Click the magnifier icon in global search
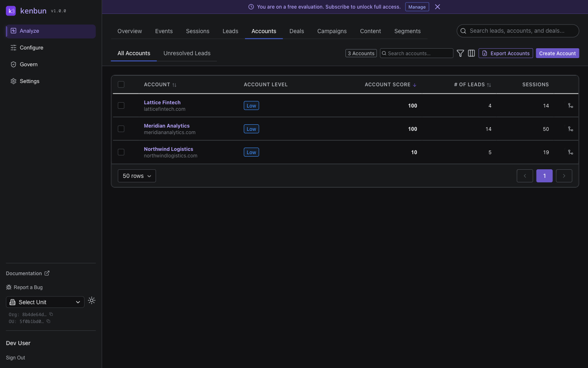 [463, 31]
